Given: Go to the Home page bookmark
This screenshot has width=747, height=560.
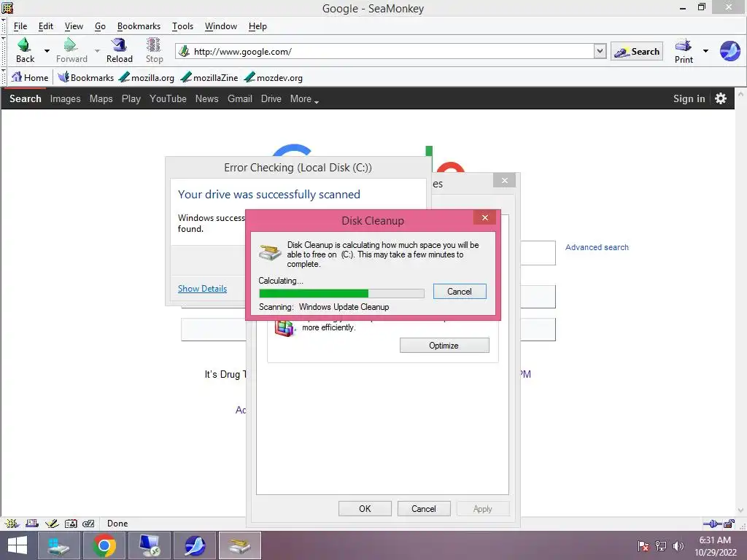Looking at the screenshot, I should coord(29,77).
